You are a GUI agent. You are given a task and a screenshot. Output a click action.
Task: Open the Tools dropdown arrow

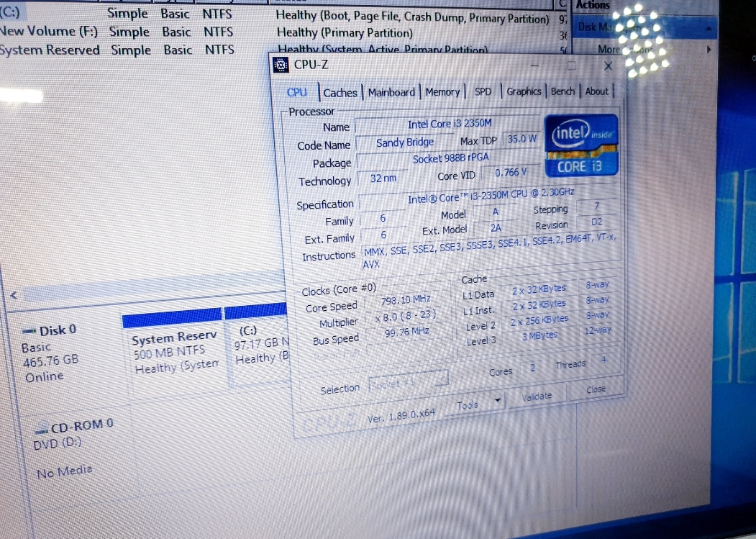coord(497,400)
